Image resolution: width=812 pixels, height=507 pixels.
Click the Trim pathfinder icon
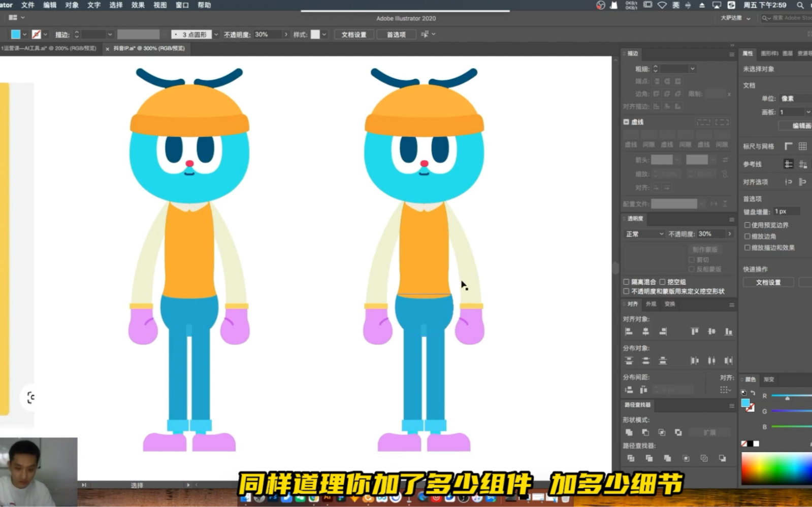(x=649, y=458)
